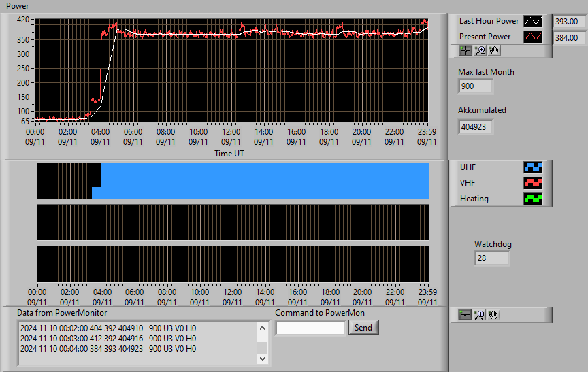Click the scroll down arrow in data log
Image resolution: width=588 pixels, height=372 pixels.
pos(263,359)
